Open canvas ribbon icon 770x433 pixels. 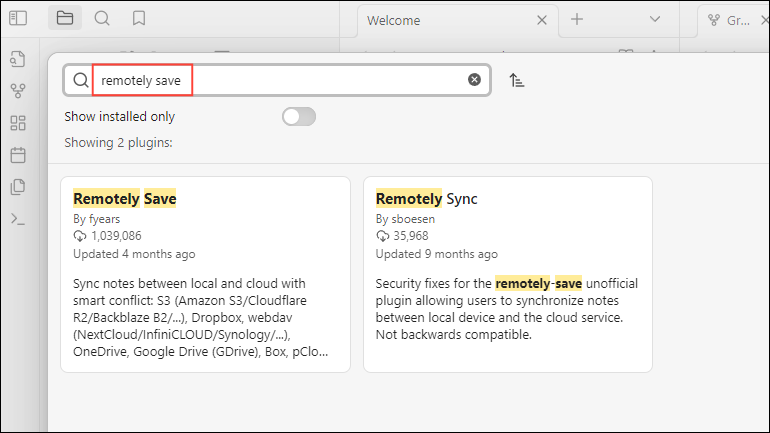click(18, 123)
